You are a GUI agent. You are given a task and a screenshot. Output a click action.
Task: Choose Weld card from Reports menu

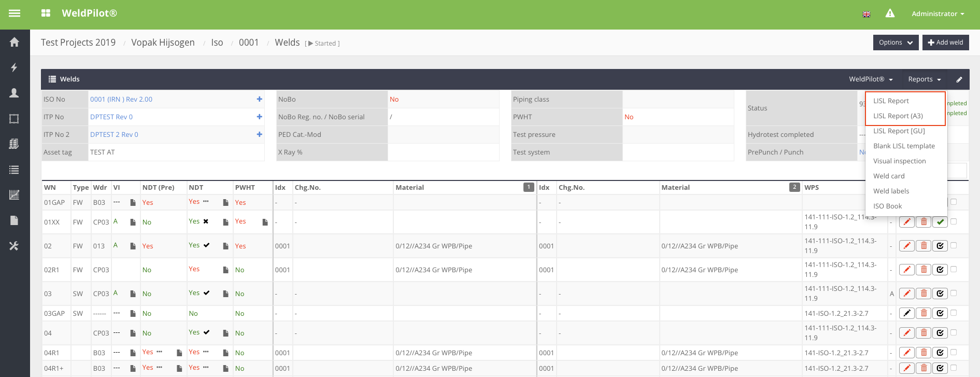(x=889, y=176)
